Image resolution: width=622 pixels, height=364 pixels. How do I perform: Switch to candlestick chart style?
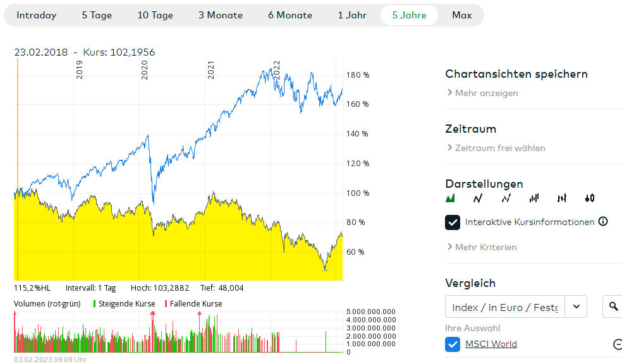590,198
